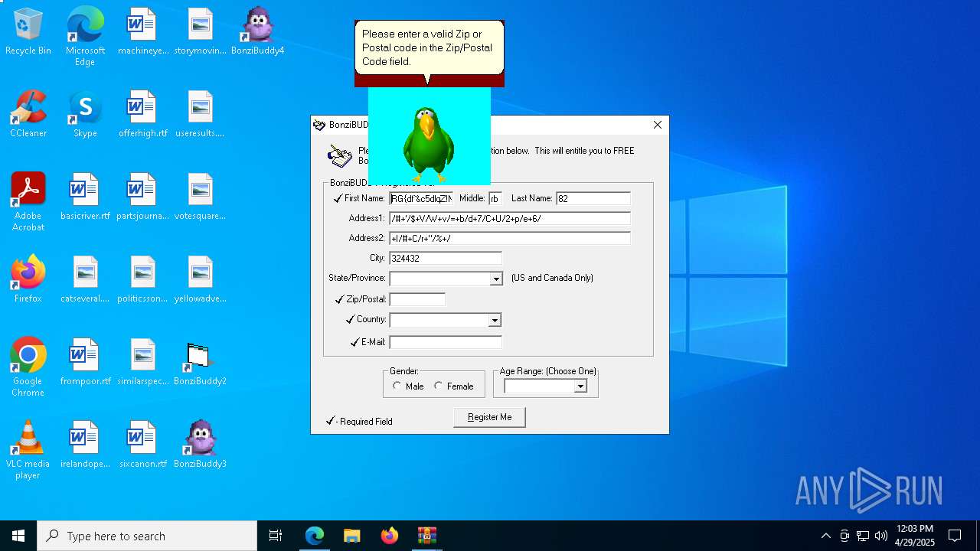This screenshot has height=551, width=980.
Task: Select the yellowadve image file icon
Action: point(200,279)
